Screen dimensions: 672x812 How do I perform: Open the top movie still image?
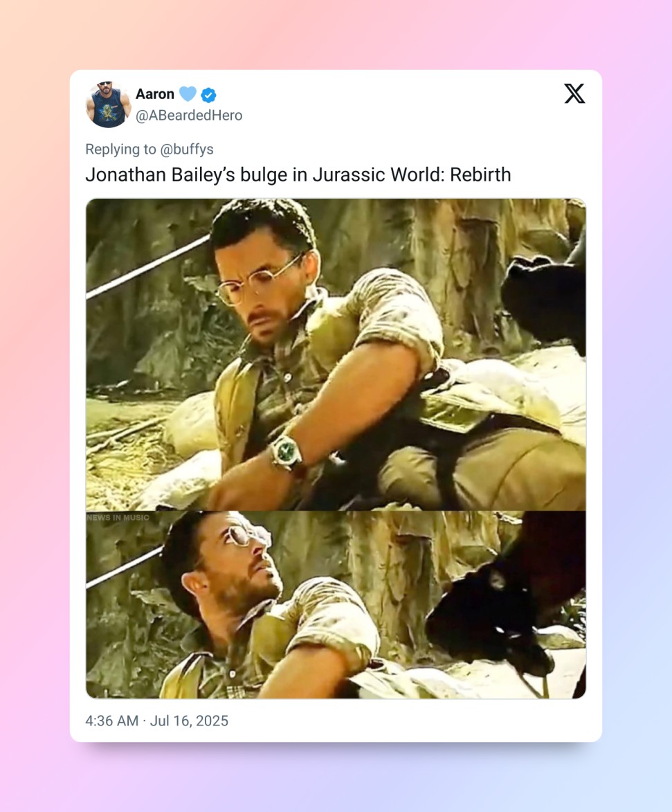click(x=336, y=354)
